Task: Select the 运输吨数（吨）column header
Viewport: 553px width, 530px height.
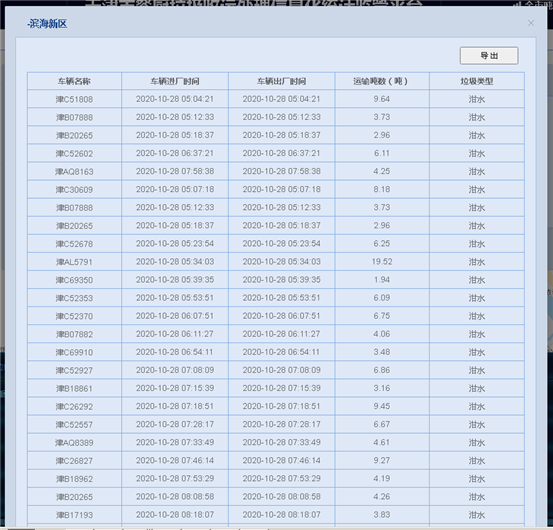Action: [x=382, y=81]
